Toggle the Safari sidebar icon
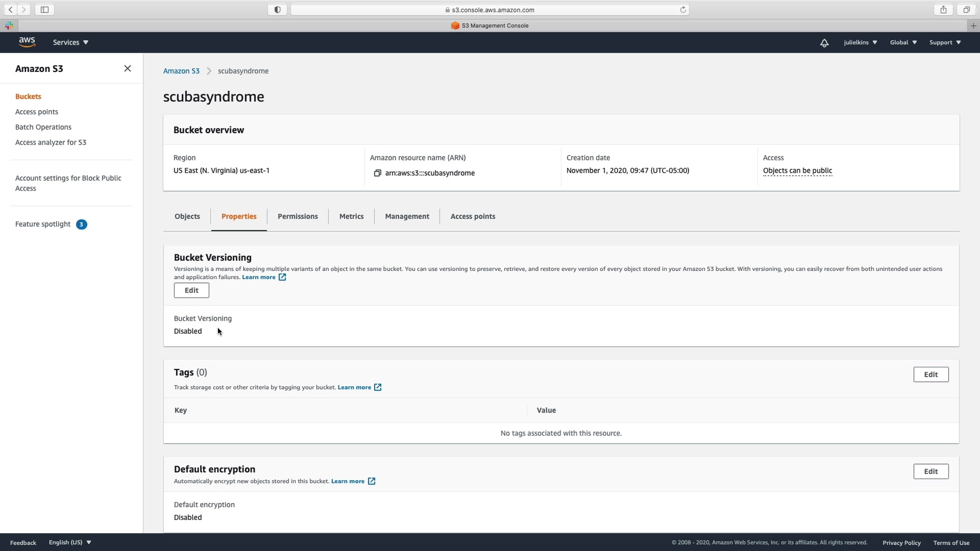This screenshot has width=980, height=551. tap(45, 9)
